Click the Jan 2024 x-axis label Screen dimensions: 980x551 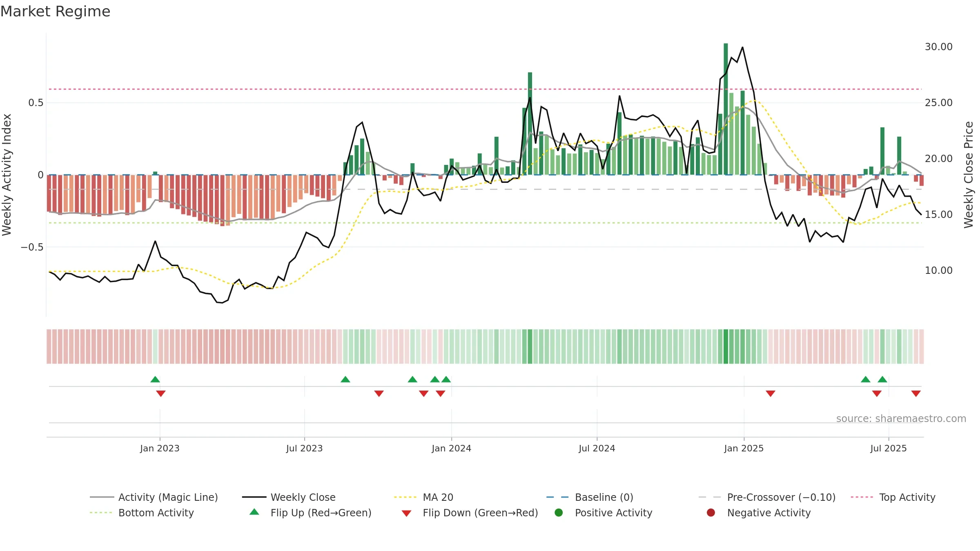pos(452,448)
